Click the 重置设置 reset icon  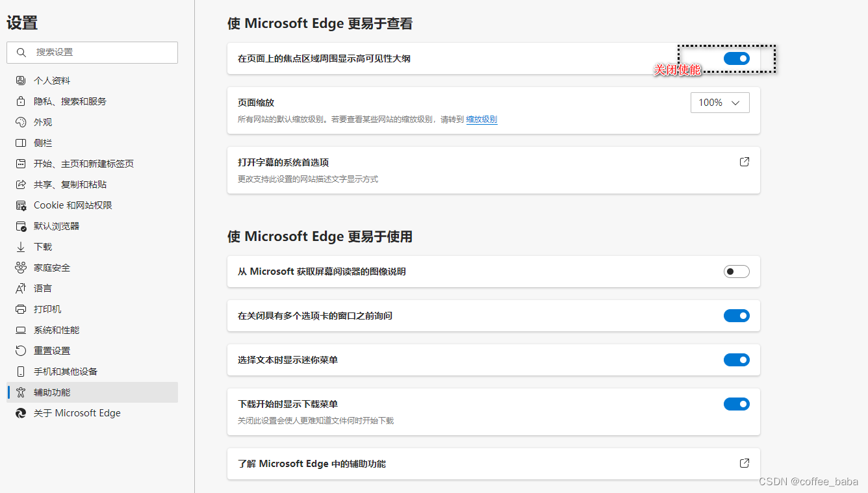(x=21, y=351)
